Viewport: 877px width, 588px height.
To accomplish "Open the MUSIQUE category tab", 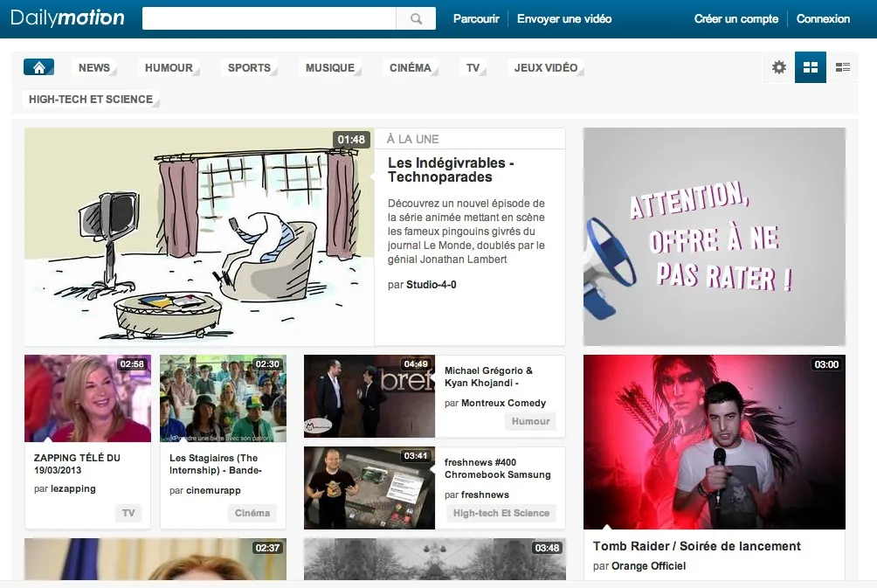I will pyautogui.click(x=330, y=67).
